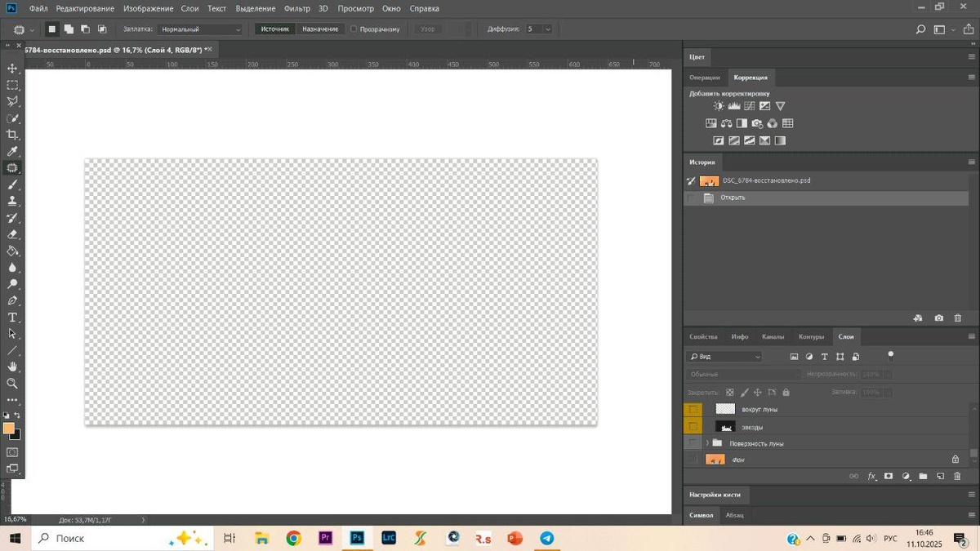The image size is (980, 551).
Task: Choose 'New selection' mode in options bar
Action: pyautogui.click(x=51, y=29)
